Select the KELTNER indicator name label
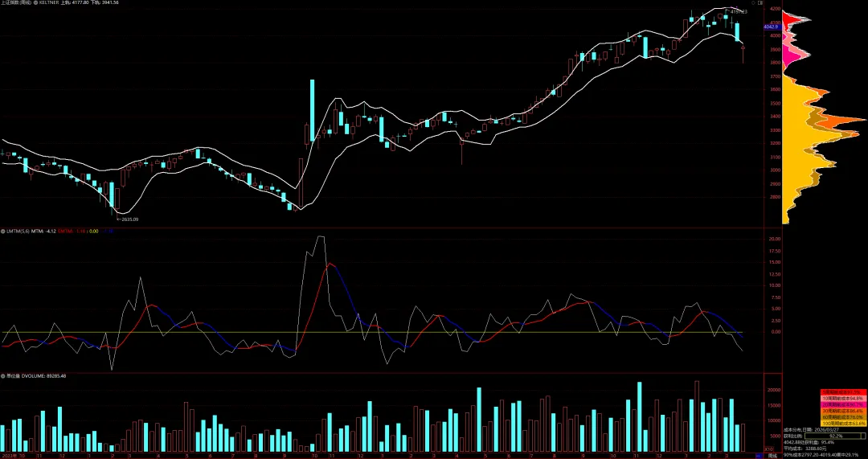 (x=49, y=2)
